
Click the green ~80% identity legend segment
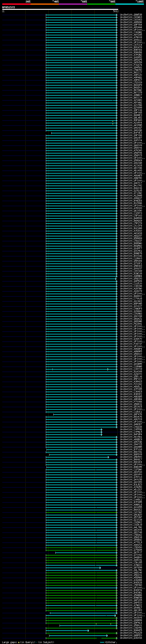101,4
